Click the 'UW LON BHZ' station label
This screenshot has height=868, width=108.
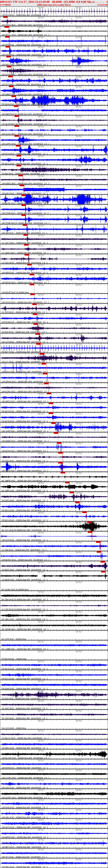8,342
